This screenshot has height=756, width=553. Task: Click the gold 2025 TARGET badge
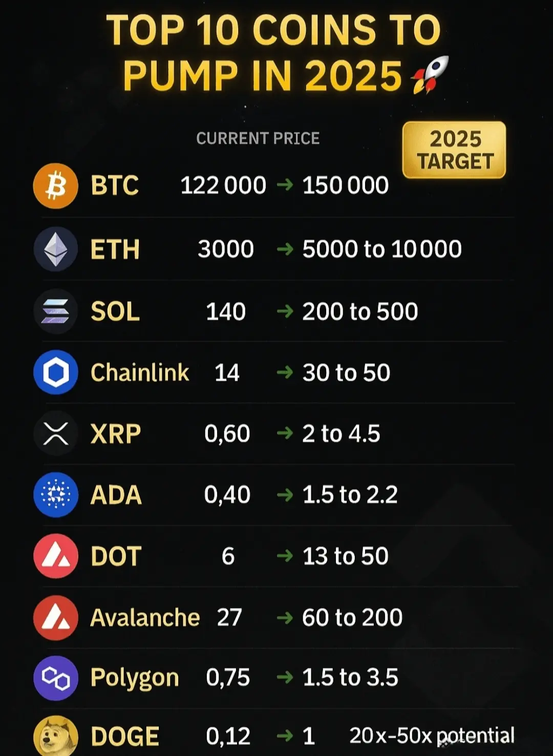pyautogui.click(x=454, y=150)
